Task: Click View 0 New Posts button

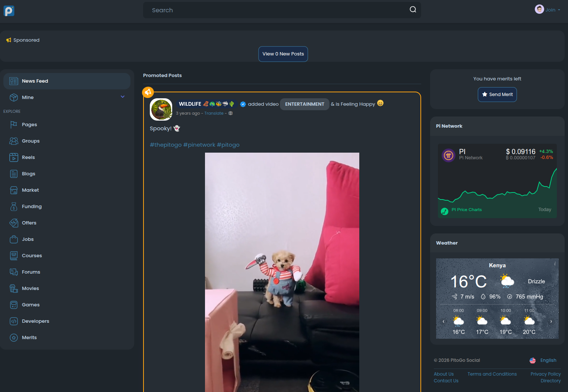Action: 283,54
